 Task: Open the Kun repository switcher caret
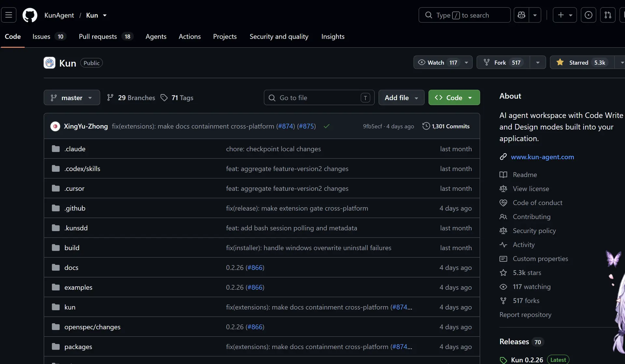pyautogui.click(x=105, y=15)
